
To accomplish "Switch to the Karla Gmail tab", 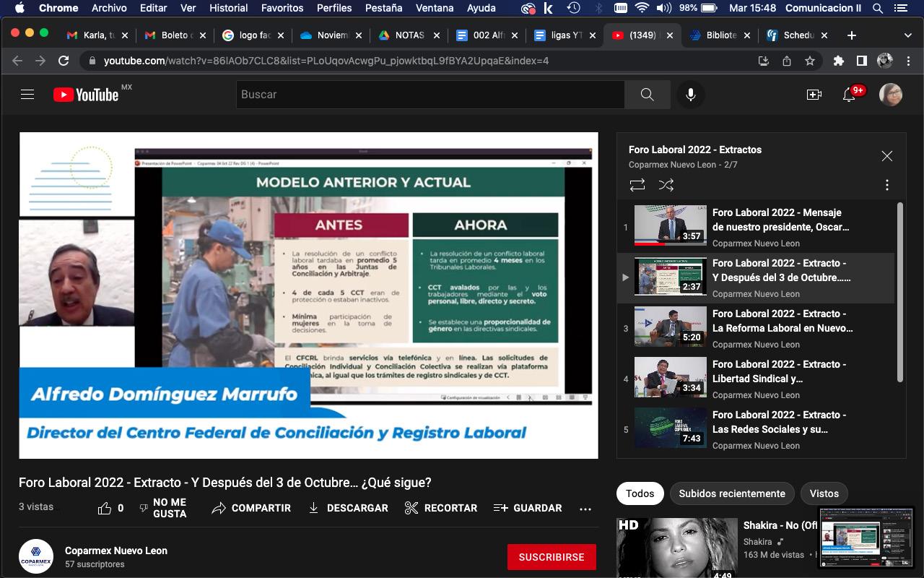I will pyautogui.click(x=97, y=35).
